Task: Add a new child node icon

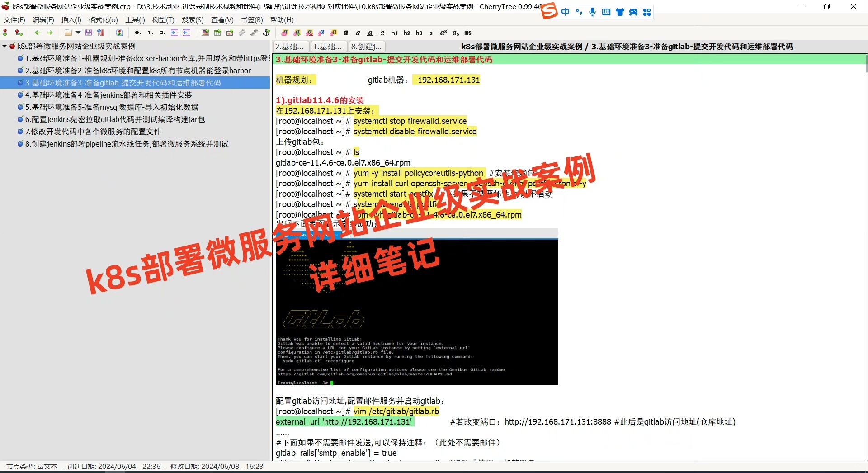Action: click(19, 33)
